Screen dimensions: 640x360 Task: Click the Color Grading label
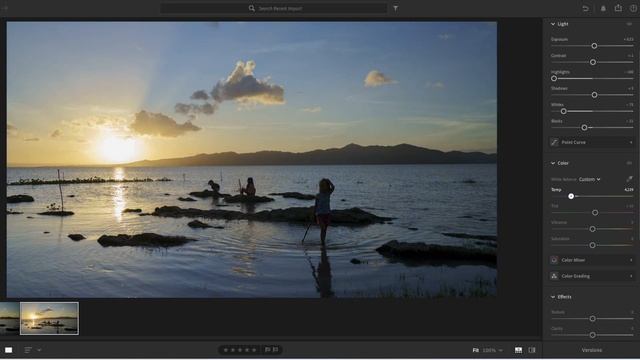click(576, 276)
